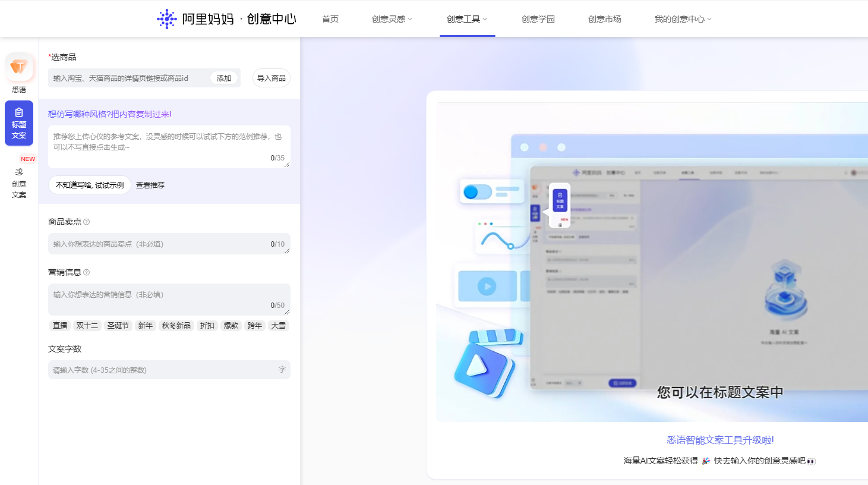
Task: Select the 双十二 marketing tag
Action: (x=87, y=325)
